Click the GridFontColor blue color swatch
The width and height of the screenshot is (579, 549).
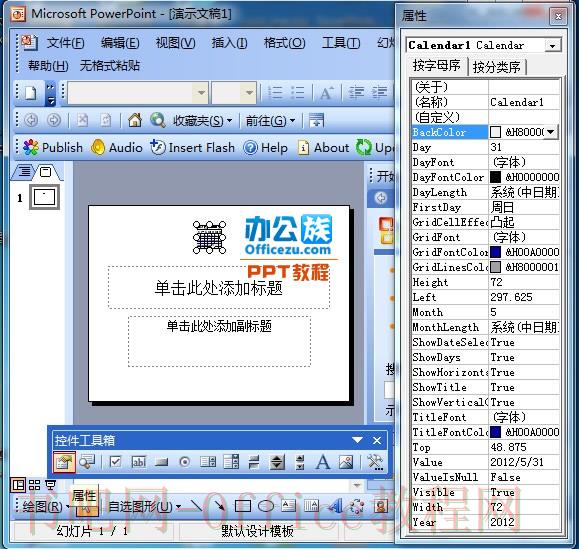[x=495, y=252]
